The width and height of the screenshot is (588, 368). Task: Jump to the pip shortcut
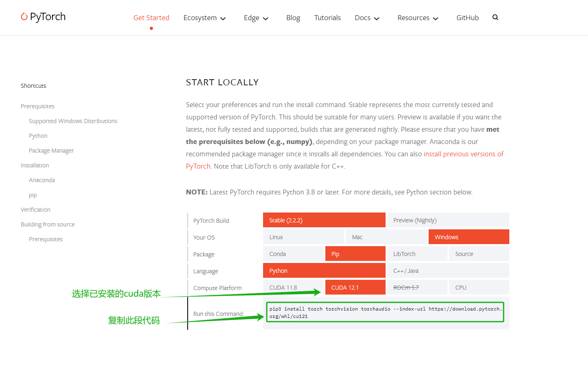pyautogui.click(x=33, y=195)
